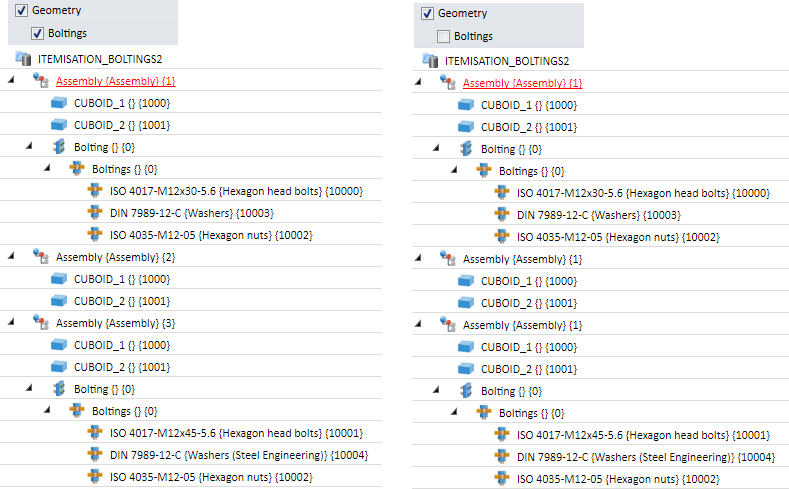789x489 pixels.
Task: Click CUBOID_2 icon under Assembly {2}
Action: point(59,301)
